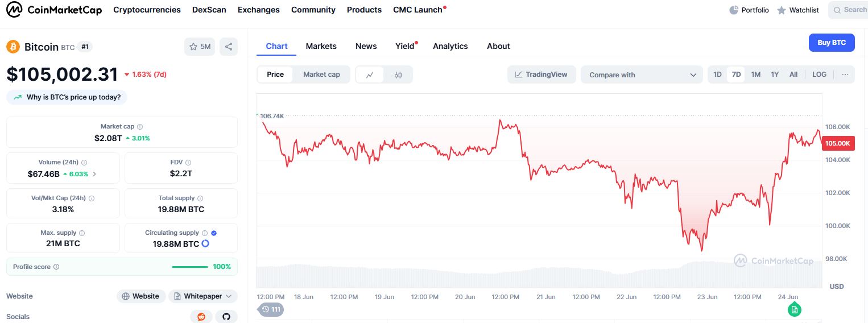This screenshot has height=323, width=868.
Task: Switch to the Markets tab
Action: (x=321, y=46)
